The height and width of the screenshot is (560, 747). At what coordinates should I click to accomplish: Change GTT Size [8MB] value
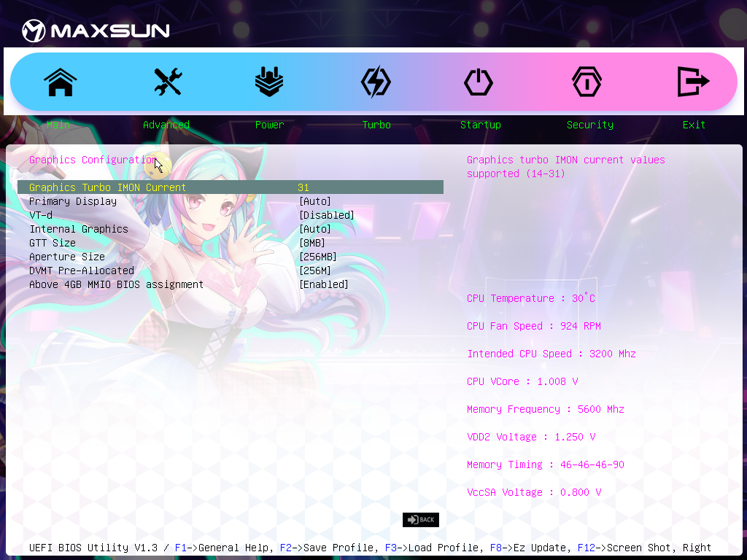click(x=312, y=243)
